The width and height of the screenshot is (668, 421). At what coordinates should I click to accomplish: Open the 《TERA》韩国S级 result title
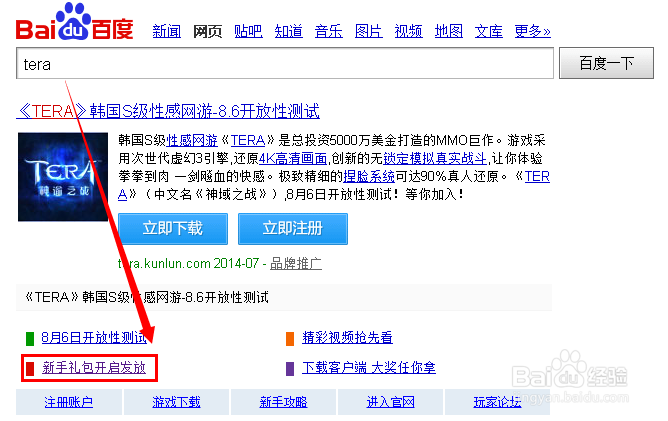click(168, 111)
